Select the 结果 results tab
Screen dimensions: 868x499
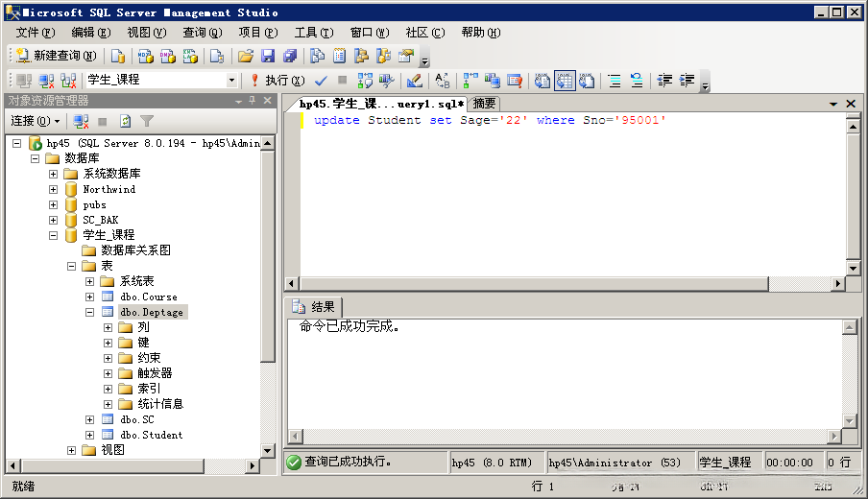coord(314,307)
